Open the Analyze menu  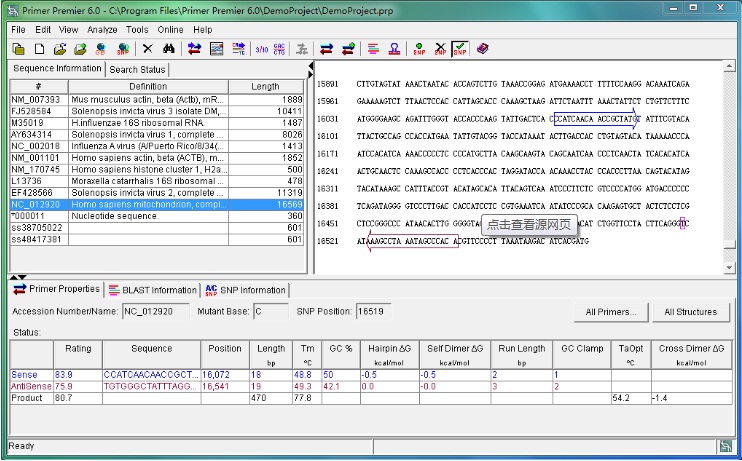click(102, 29)
